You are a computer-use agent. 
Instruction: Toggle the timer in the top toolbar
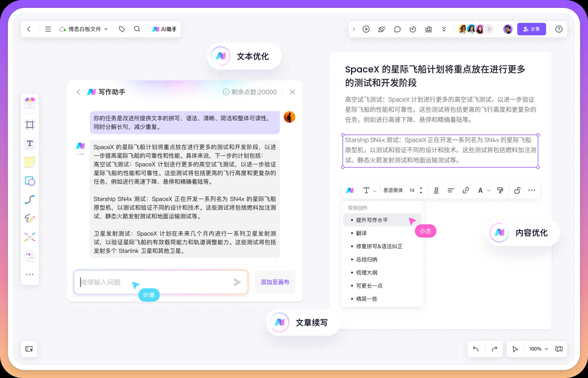(x=413, y=29)
